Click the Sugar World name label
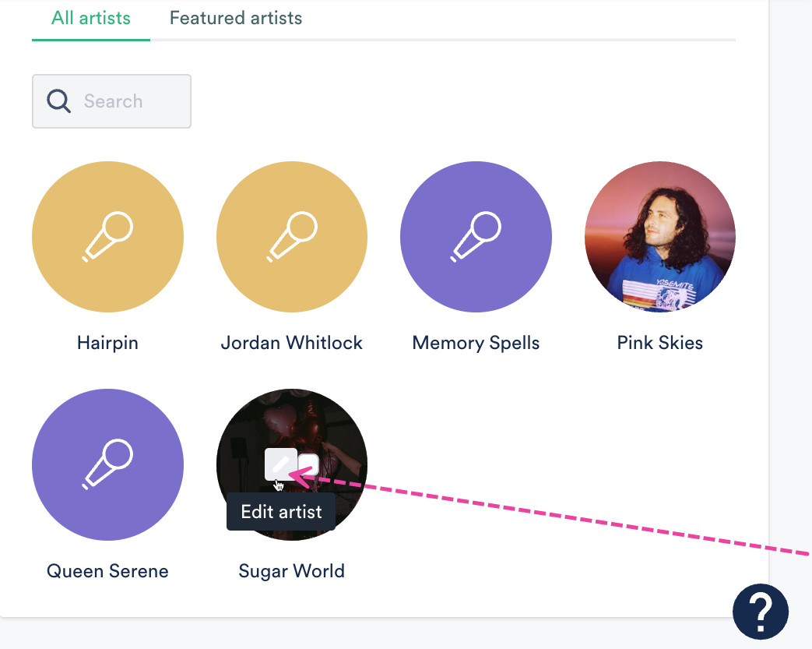This screenshot has width=812, height=649. pos(292,571)
